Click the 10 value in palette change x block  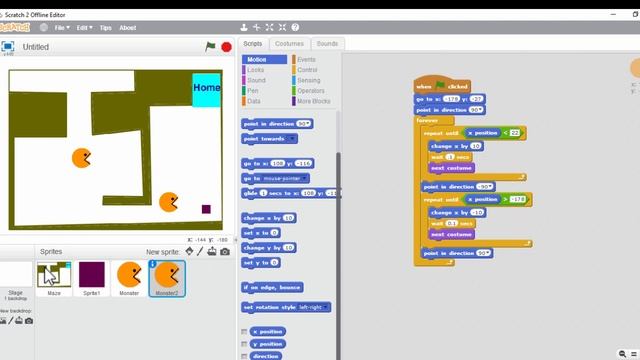(289, 218)
